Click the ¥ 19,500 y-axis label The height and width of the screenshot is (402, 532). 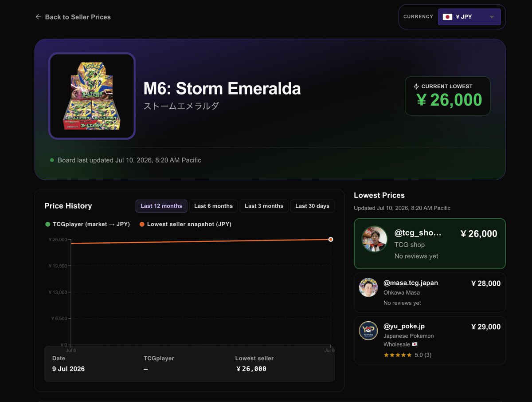click(x=58, y=266)
